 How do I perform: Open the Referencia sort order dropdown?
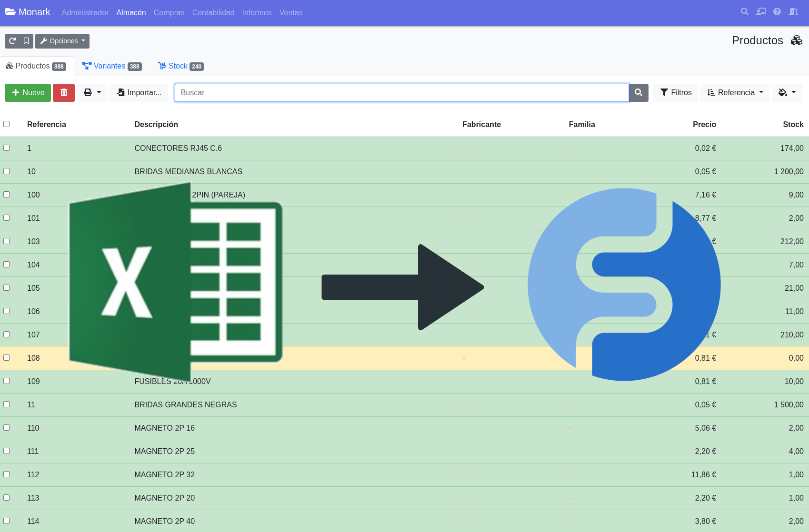tap(735, 92)
